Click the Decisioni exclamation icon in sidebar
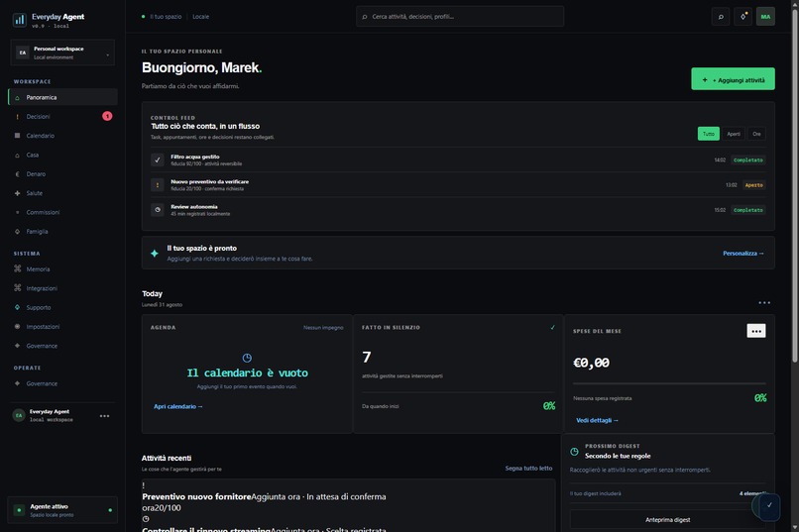The width and height of the screenshot is (799, 532). pyautogui.click(x=17, y=117)
